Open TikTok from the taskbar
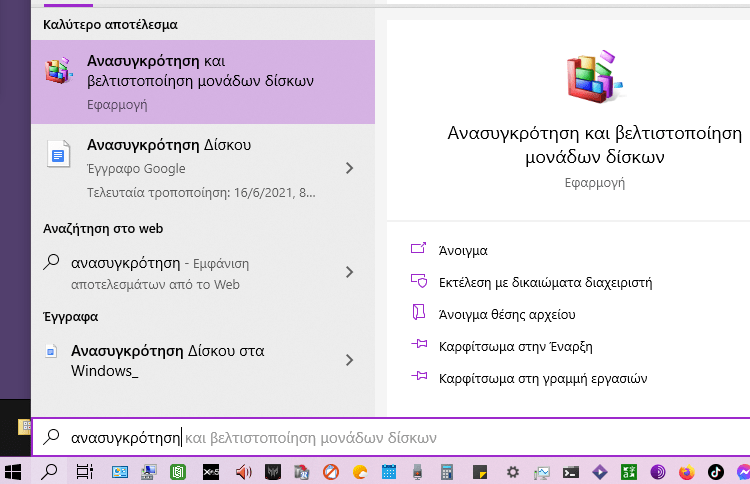Image resolution: width=750 pixels, height=484 pixels. 715,471
